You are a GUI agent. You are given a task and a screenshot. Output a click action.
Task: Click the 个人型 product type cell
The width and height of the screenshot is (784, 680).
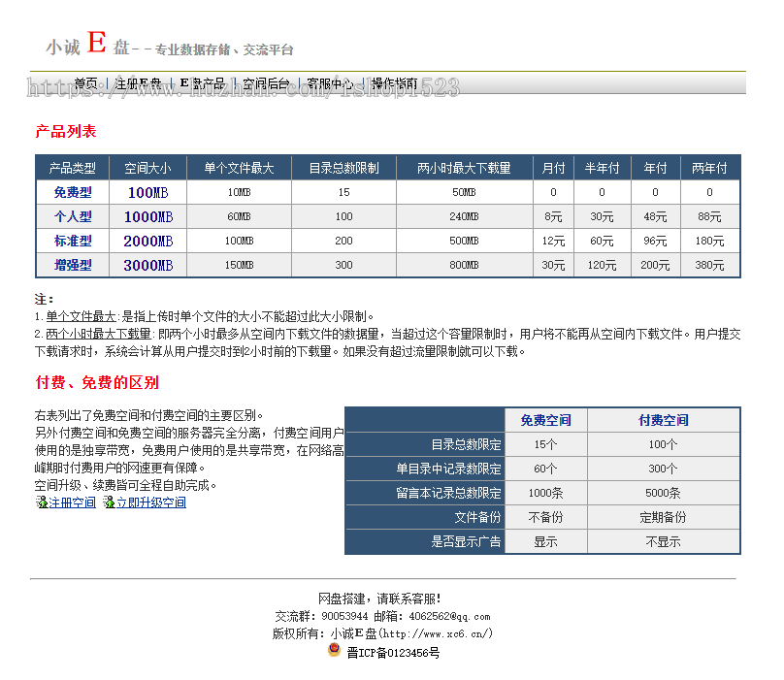(73, 216)
